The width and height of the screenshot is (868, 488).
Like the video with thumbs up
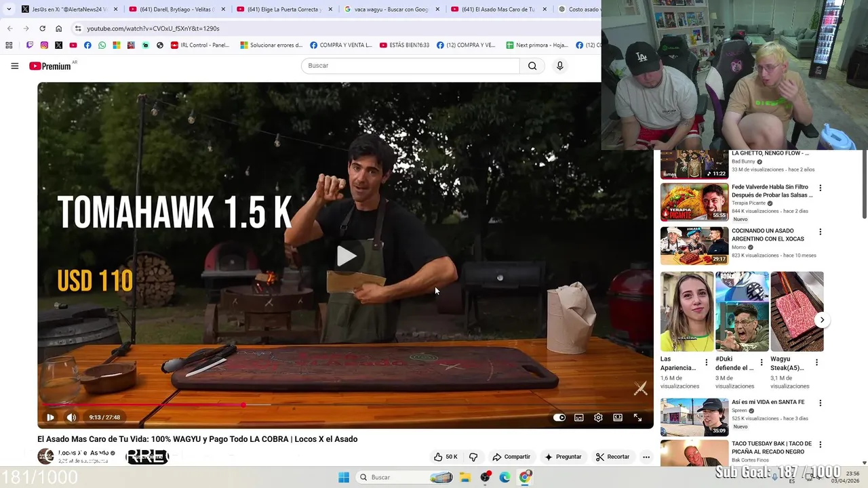click(446, 457)
